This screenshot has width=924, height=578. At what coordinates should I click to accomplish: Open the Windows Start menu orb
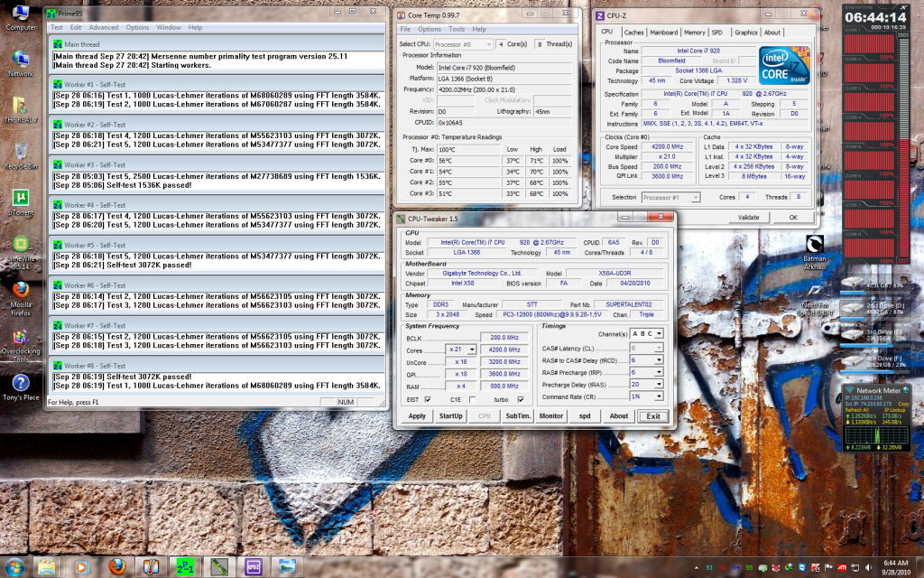pos(14,567)
